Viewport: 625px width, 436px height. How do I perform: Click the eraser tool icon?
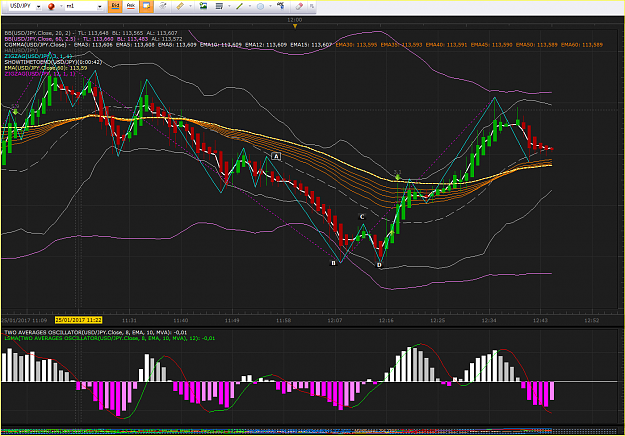[299, 6]
